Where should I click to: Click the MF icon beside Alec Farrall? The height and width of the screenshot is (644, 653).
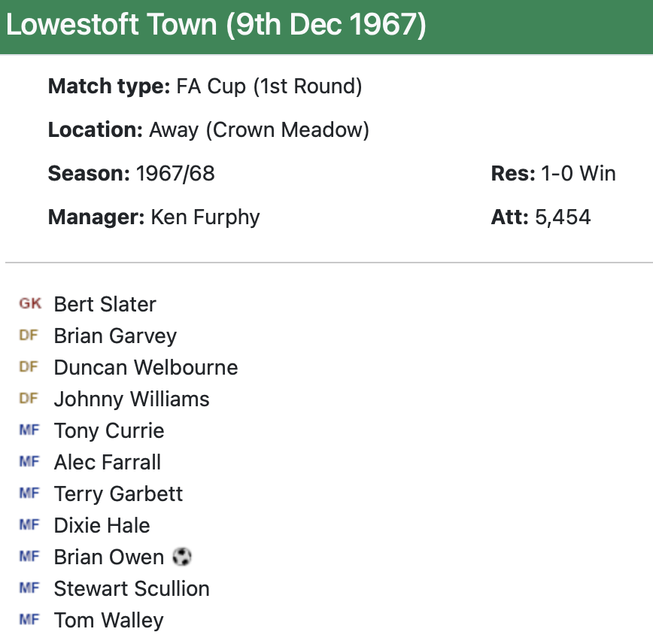(x=29, y=462)
